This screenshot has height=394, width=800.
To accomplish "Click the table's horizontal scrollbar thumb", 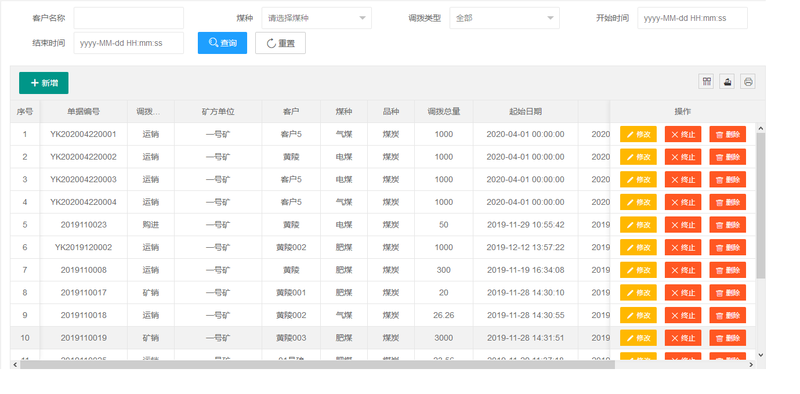I will click(317, 364).
